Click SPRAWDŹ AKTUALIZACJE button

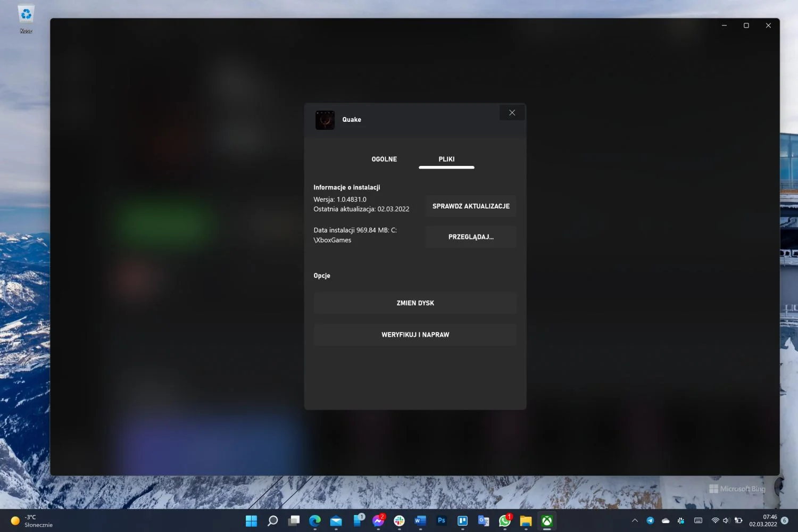(471, 206)
